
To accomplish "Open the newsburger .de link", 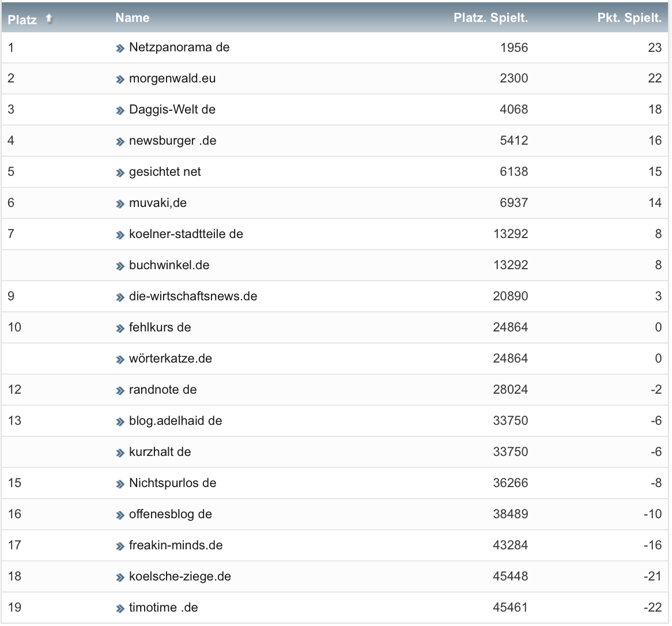I will click(172, 141).
